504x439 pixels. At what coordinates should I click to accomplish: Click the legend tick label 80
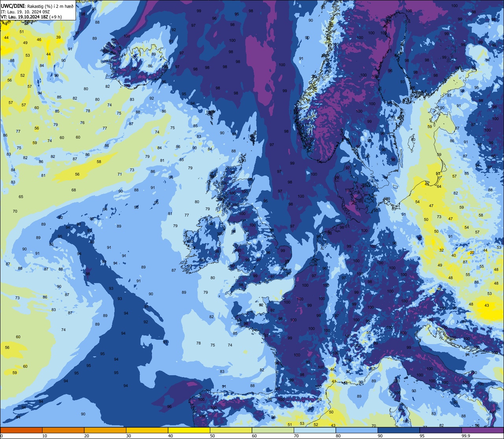pyautogui.click(x=338, y=436)
